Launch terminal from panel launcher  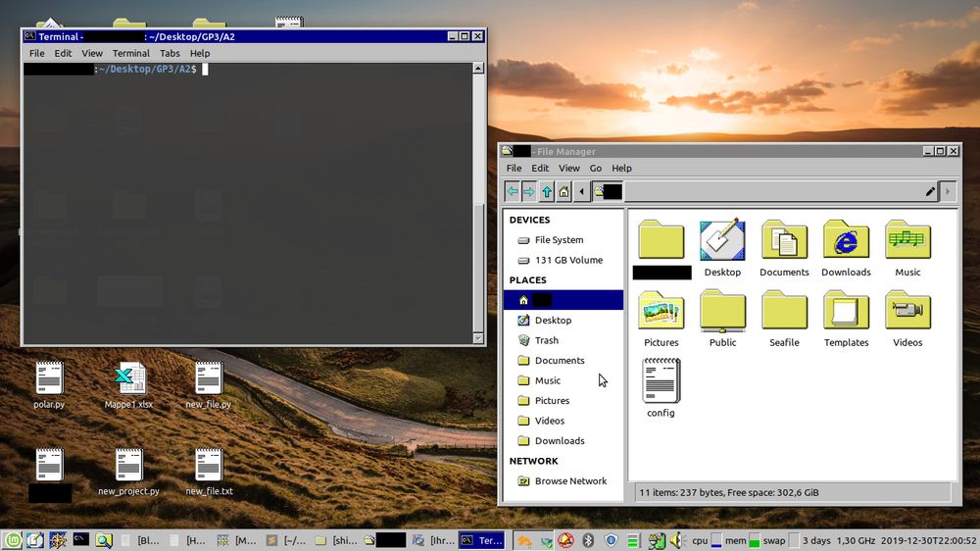(x=80, y=540)
